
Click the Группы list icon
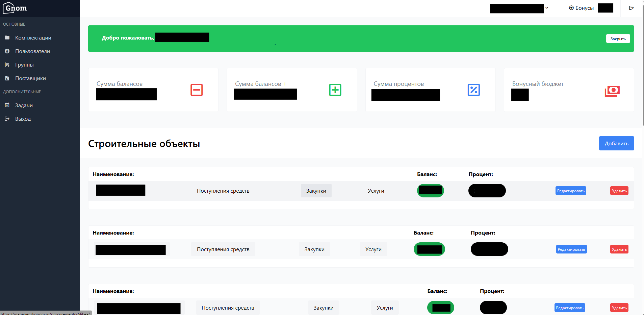tap(7, 65)
